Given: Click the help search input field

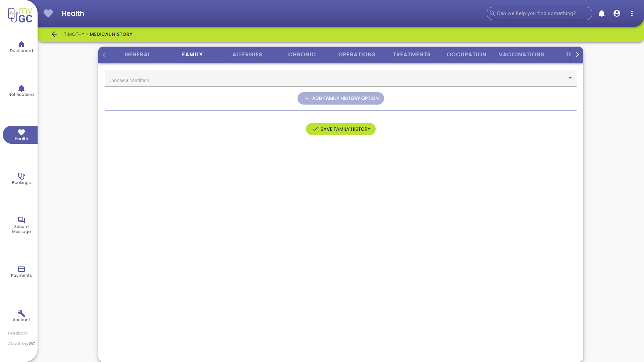Looking at the screenshot, I should [540, 13].
